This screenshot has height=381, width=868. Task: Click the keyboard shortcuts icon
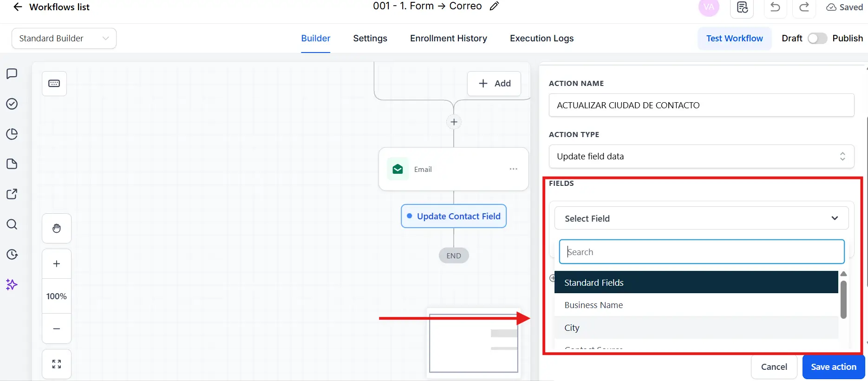tap(54, 84)
